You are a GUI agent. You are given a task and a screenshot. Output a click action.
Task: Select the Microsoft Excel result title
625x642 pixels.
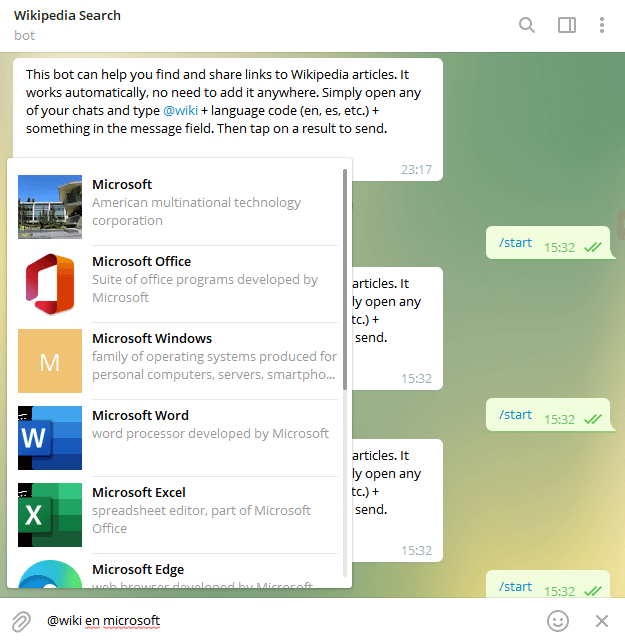click(139, 492)
